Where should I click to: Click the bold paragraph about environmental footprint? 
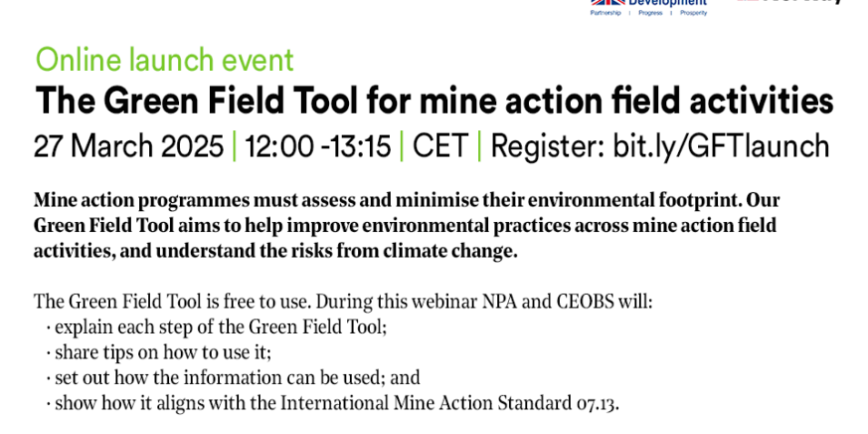point(406,225)
